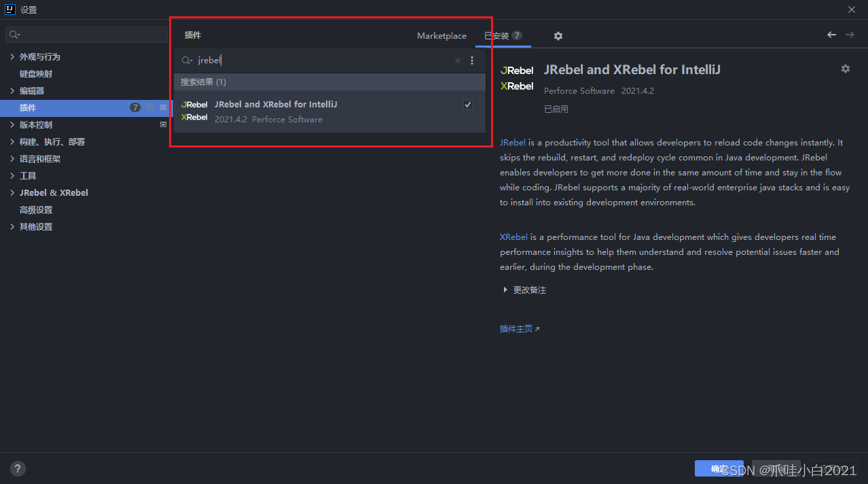Click the plugin detail gear icon

click(846, 69)
